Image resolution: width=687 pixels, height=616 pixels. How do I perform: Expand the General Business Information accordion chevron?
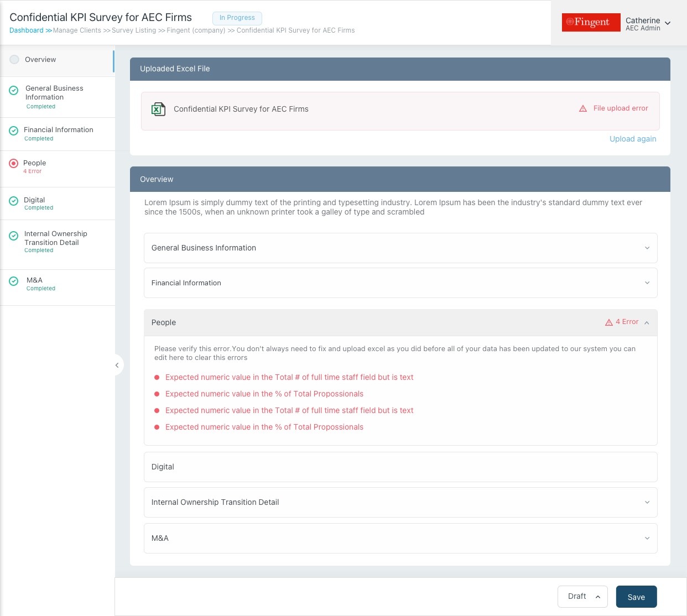[647, 248]
